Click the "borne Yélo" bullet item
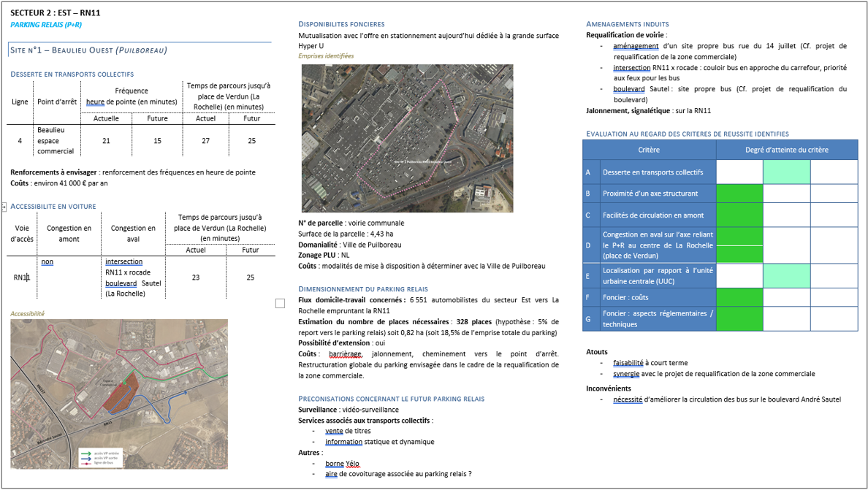The width and height of the screenshot is (868, 490). pyautogui.click(x=342, y=464)
